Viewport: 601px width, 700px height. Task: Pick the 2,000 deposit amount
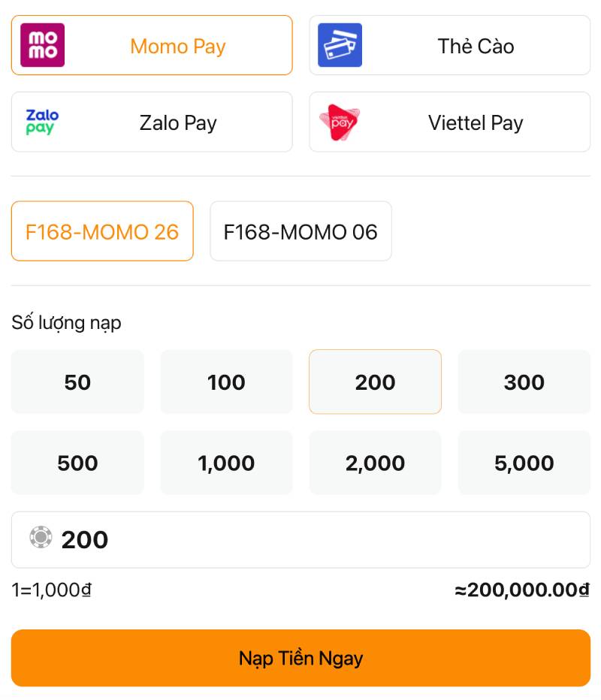coord(375,463)
